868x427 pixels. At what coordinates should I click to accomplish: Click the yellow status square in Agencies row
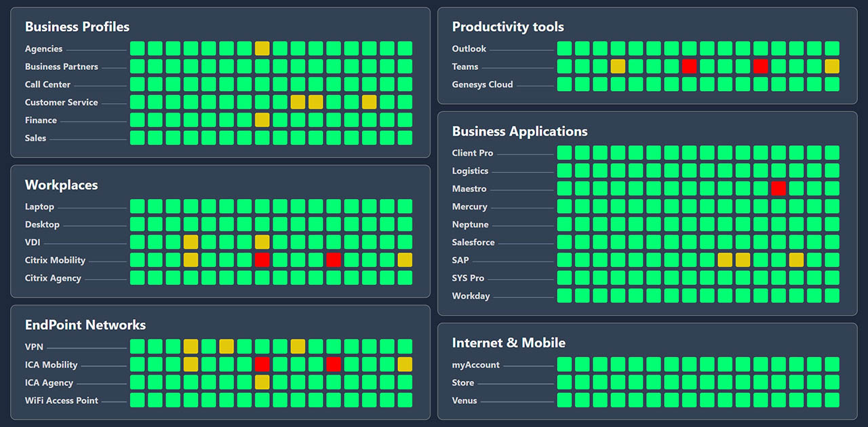coord(262,49)
